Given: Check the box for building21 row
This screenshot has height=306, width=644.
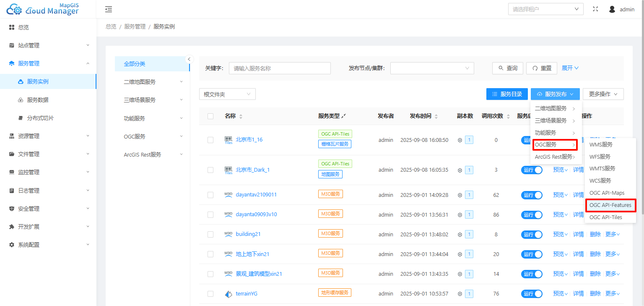Looking at the screenshot, I should click(210, 234).
